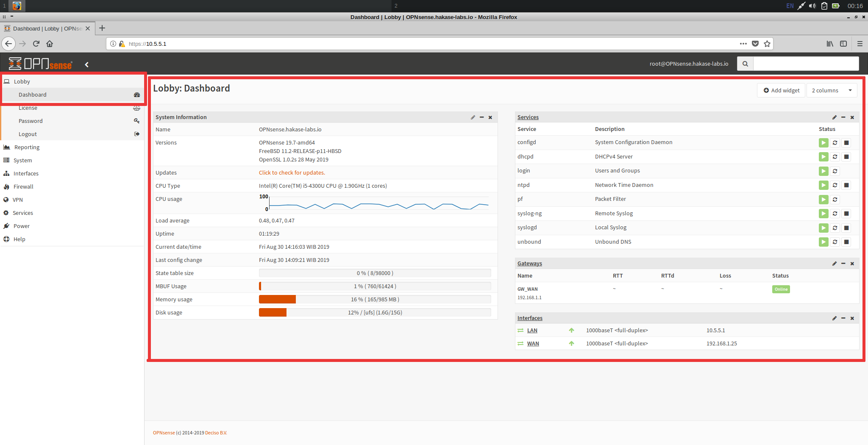Reload the current page

pyautogui.click(x=36, y=44)
